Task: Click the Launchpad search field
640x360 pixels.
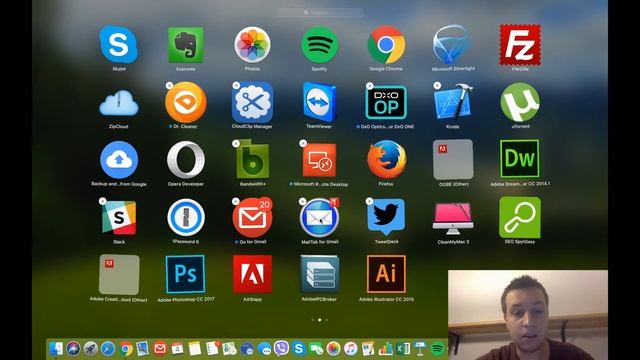Action: [320, 13]
